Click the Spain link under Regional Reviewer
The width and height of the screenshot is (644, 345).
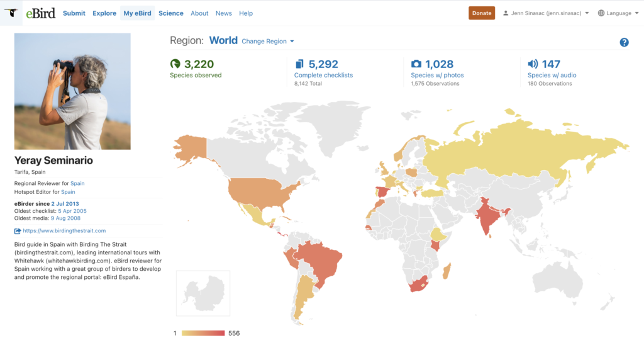tap(77, 183)
